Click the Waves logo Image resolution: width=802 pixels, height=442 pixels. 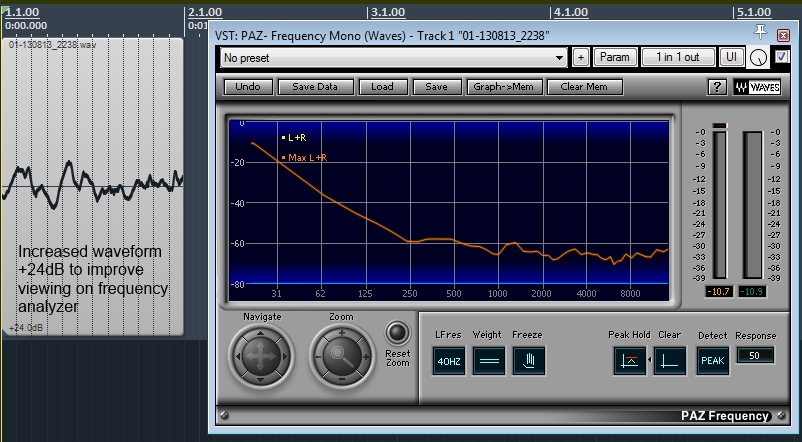tap(757, 87)
